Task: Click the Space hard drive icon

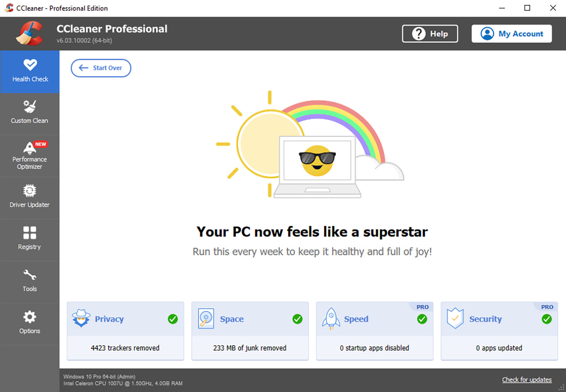Action: pyautogui.click(x=206, y=318)
